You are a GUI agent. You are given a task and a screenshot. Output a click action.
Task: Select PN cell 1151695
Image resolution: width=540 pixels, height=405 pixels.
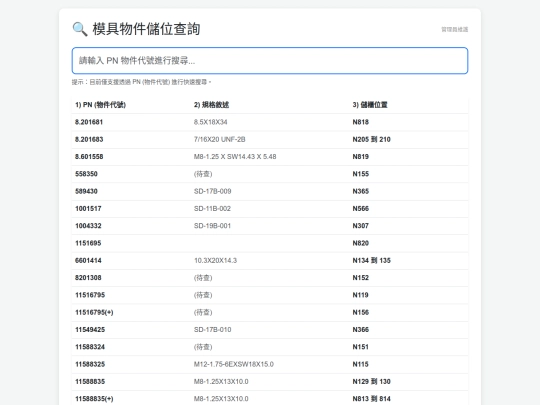88,243
